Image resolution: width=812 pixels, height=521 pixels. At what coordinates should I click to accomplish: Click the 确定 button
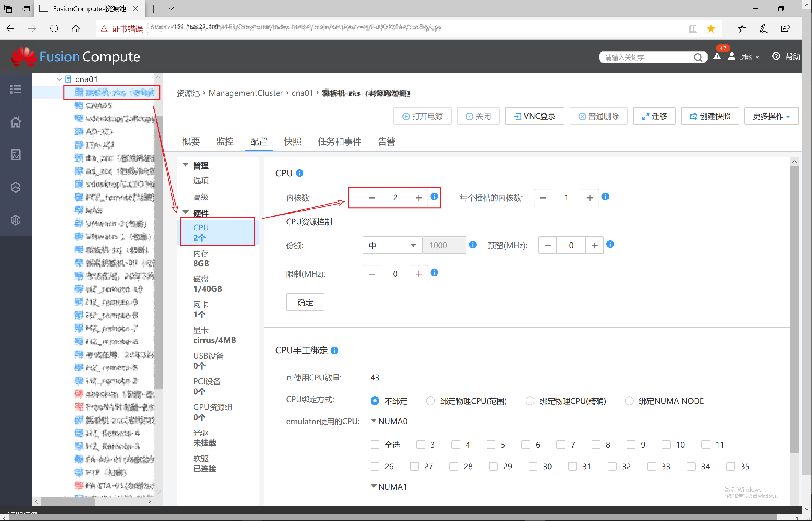click(x=305, y=302)
